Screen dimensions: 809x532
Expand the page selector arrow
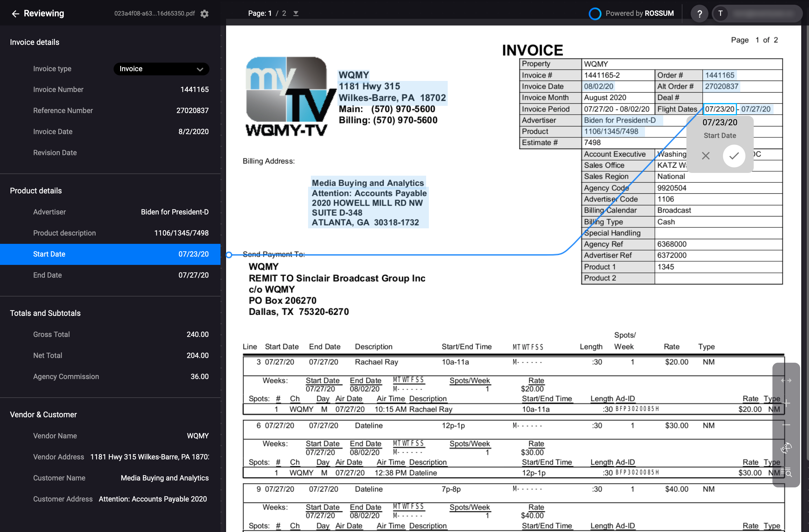[296, 14]
